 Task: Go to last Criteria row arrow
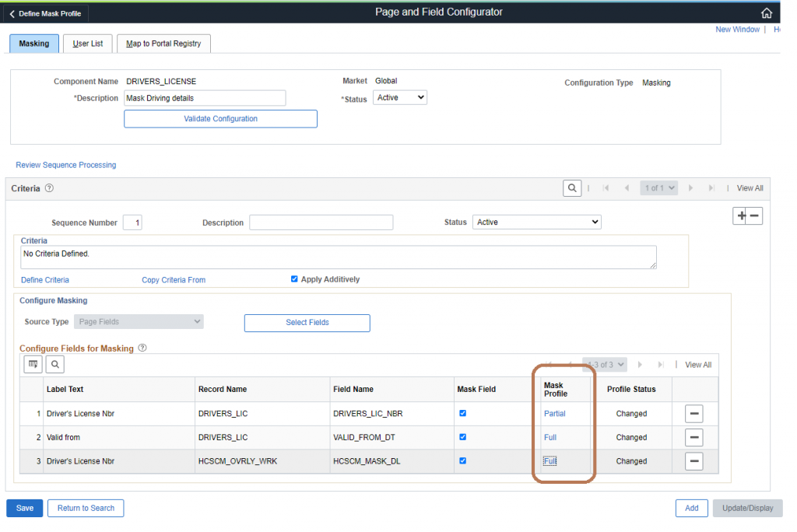pyautogui.click(x=711, y=188)
